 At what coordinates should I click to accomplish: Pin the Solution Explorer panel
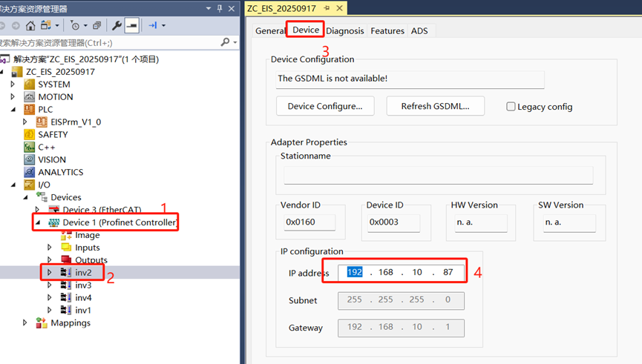pos(219,9)
